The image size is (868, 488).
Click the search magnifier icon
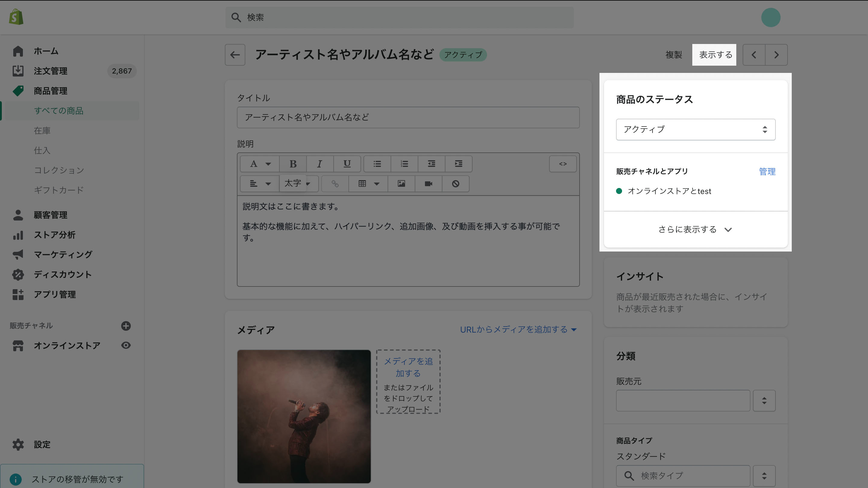[236, 17]
